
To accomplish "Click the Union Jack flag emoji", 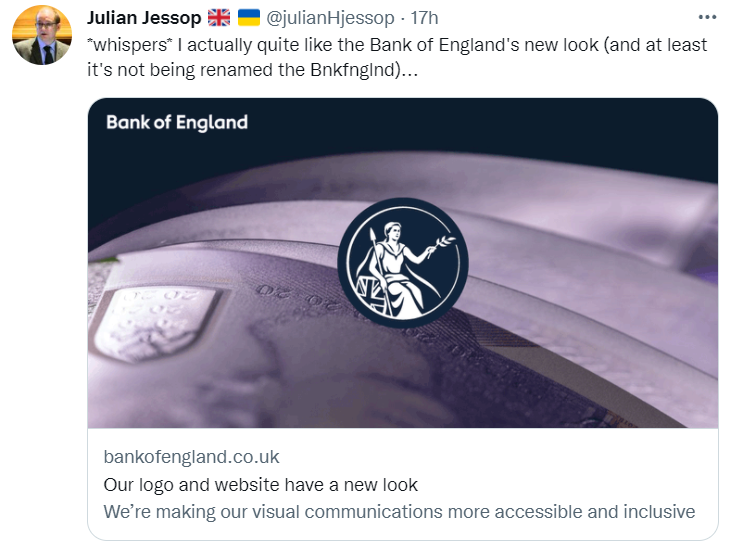I will coord(218,18).
